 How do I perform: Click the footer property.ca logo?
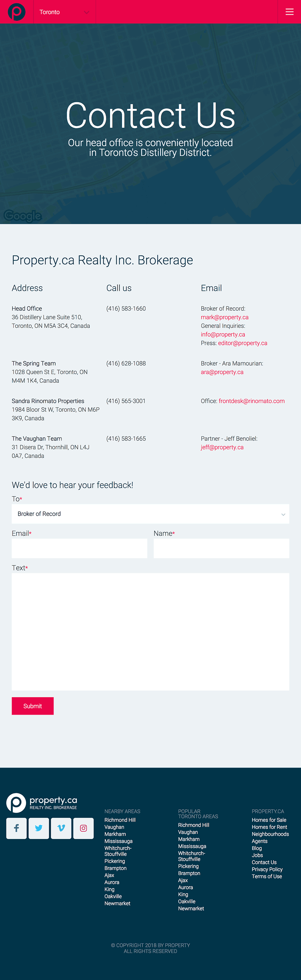pyautogui.click(x=42, y=802)
